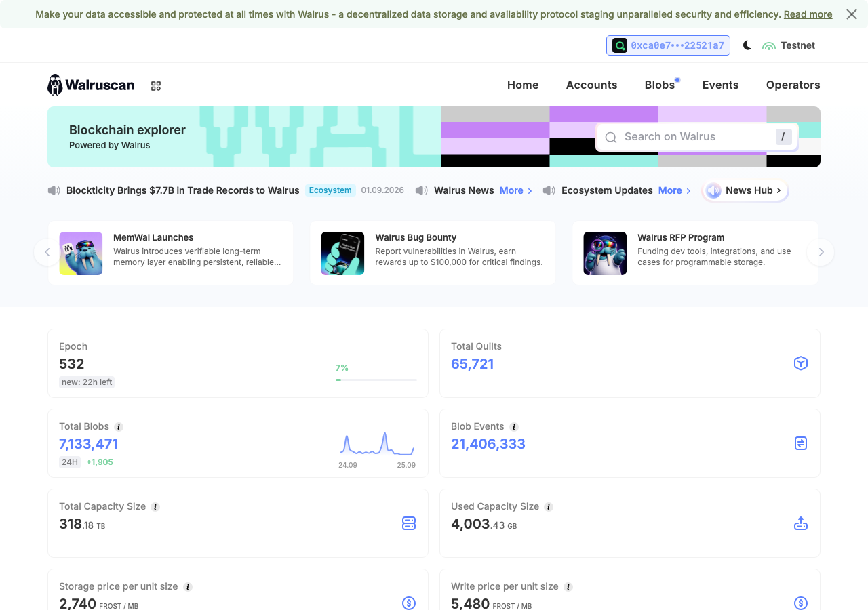Image resolution: width=868 pixels, height=610 pixels.
Task: Click info icon beside Used Capacity Size
Action: pos(549,507)
